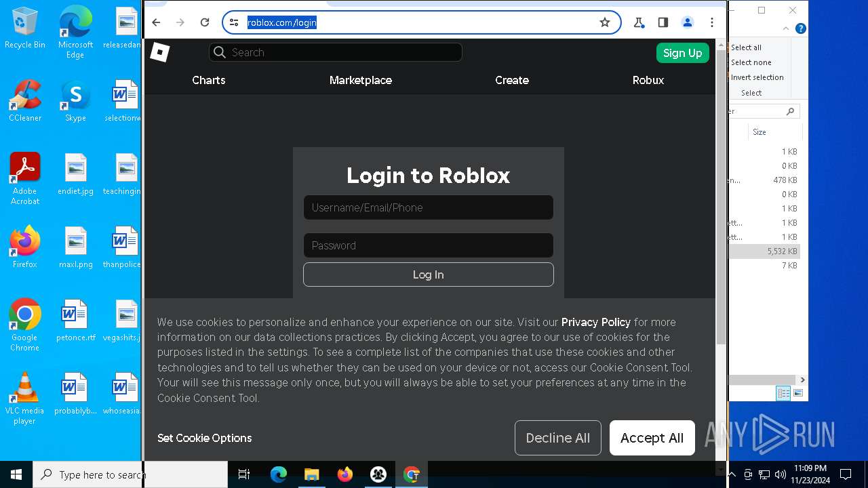The height and width of the screenshot is (488, 868).
Task: Click the green Sign Up button
Action: [683, 53]
